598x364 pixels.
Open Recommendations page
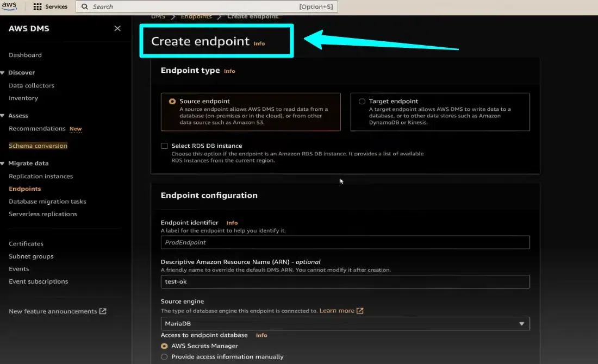tap(37, 128)
